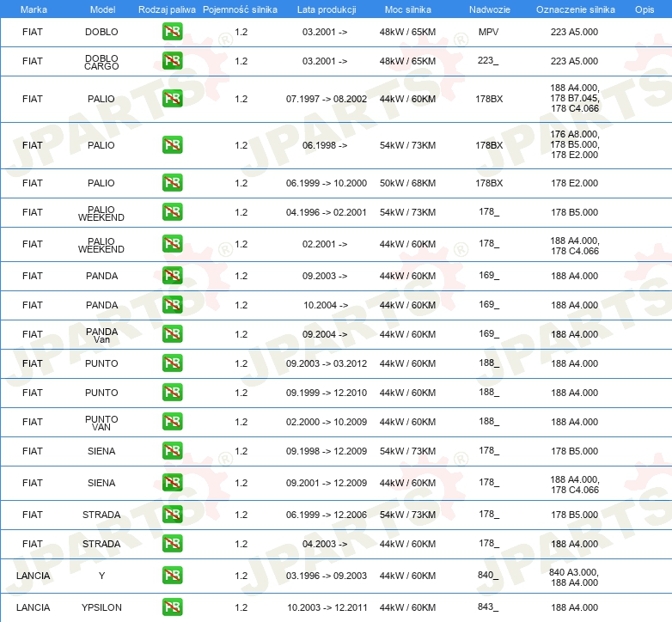Click the PUNTO VAN model cell
This screenshot has height=622, width=672.
pyautogui.click(x=101, y=423)
